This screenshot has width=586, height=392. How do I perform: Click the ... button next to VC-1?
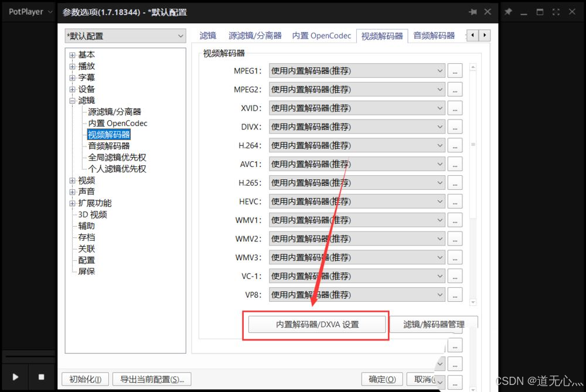point(455,276)
